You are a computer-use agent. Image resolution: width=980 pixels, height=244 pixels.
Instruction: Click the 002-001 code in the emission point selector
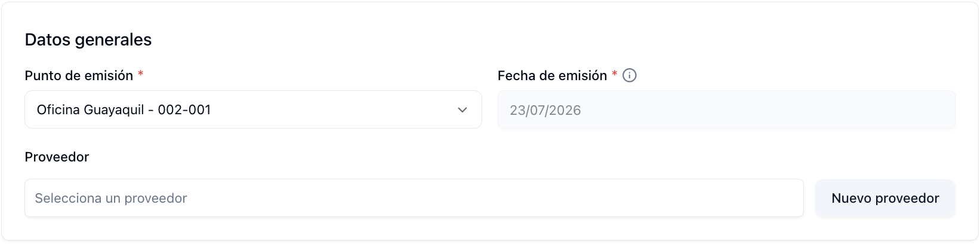(184, 110)
